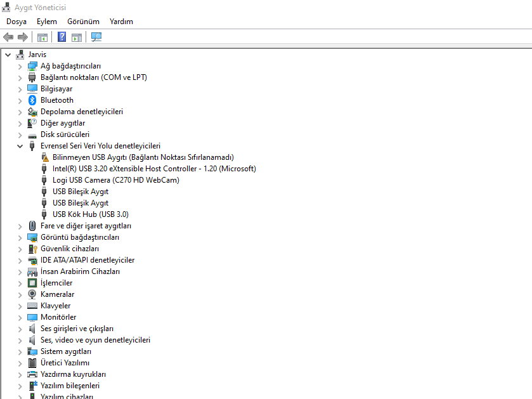
Task: Toggle the action pane toolbar icon
Action: click(77, 37)
